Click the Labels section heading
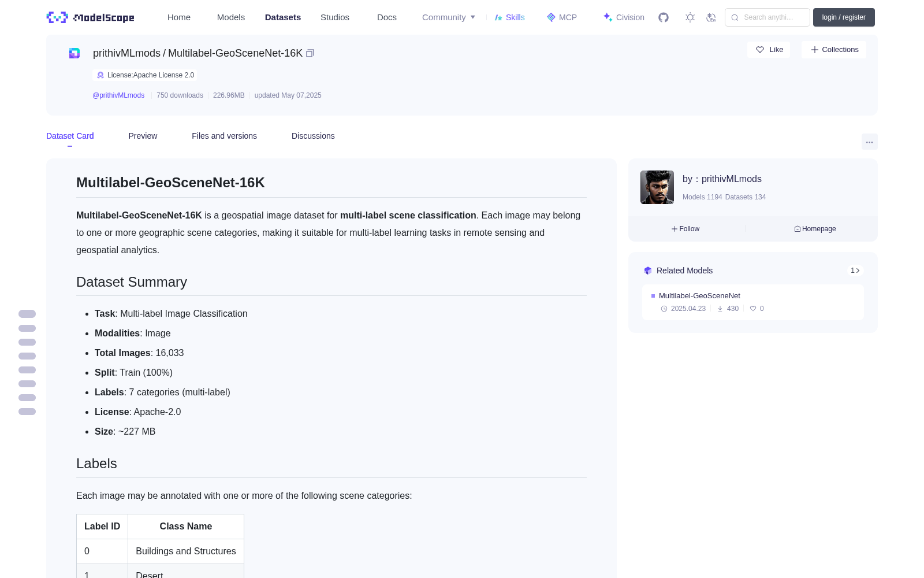 [96, 464]
